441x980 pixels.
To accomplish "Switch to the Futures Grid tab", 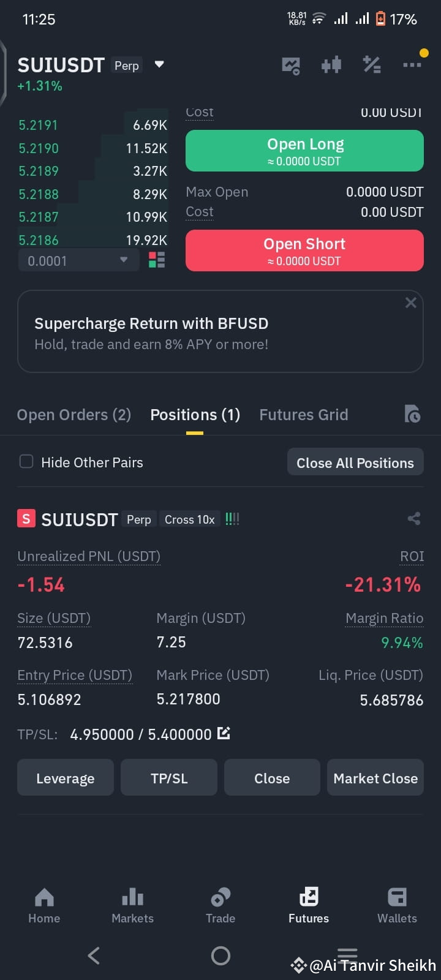I will tap(303, 415).
